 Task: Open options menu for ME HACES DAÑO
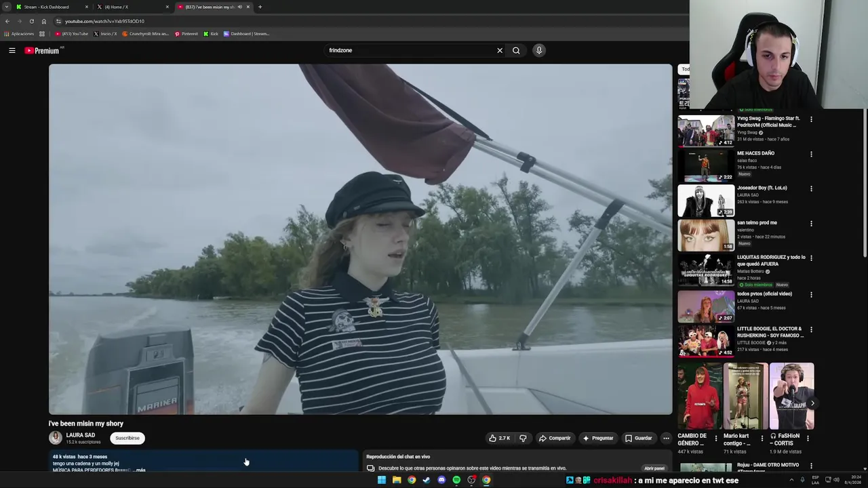click(811, 154)
